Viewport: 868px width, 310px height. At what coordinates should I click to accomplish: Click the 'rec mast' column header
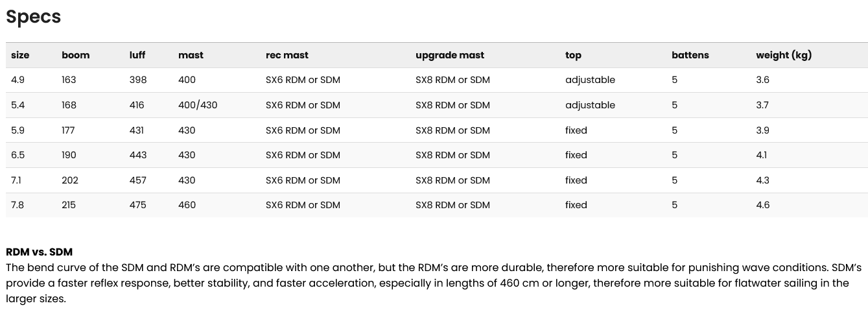coord(287,55)
